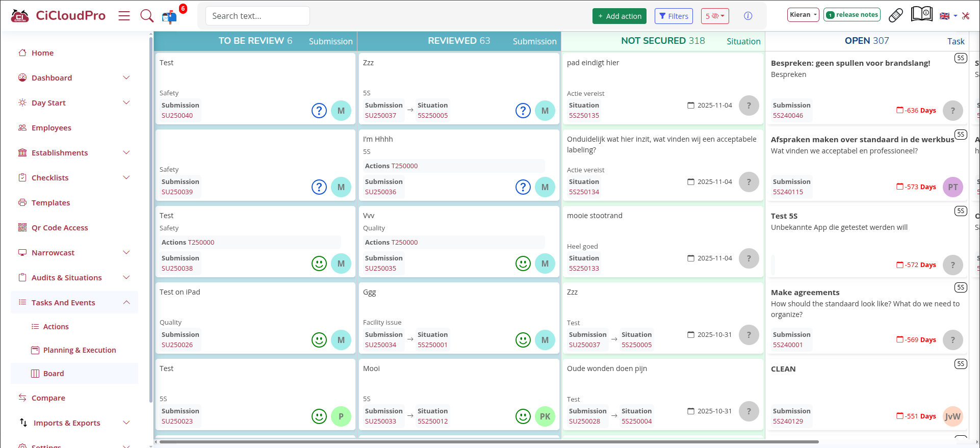
Task: Click the OPEN column header
Action: coord(867,41)
